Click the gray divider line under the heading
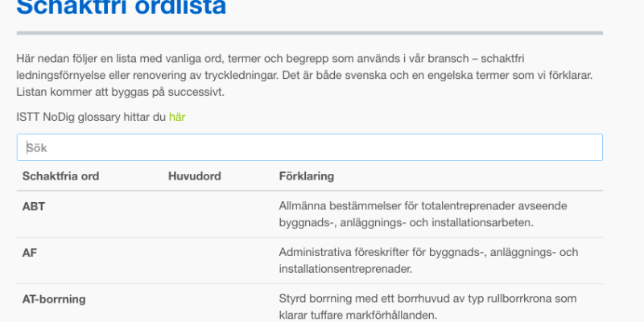Viewport: 644px width, 322px height. (x=310, y=33)
